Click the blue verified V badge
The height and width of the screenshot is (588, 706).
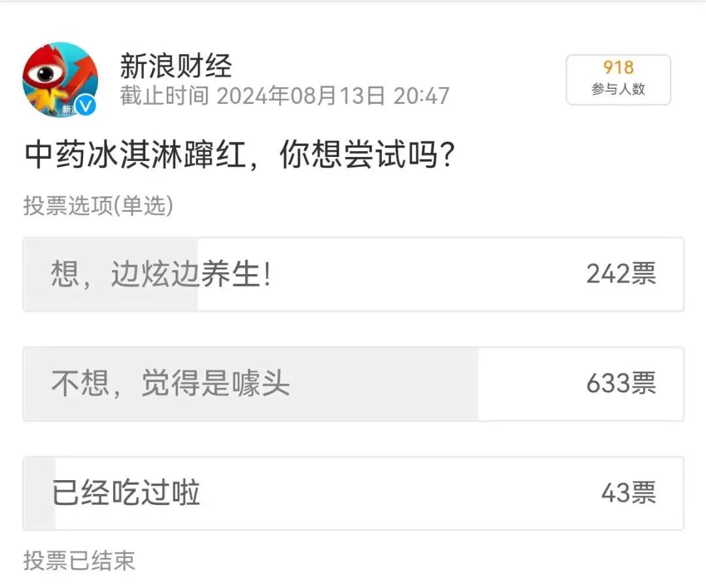(85, 105)
